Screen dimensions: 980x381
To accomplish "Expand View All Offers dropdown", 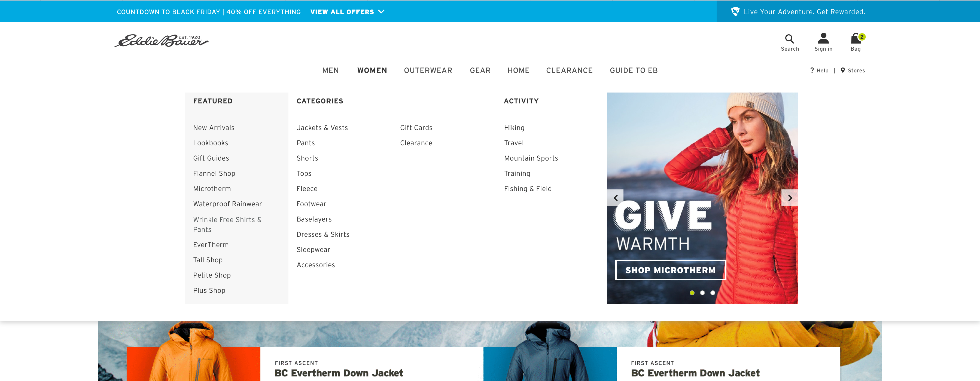I will click(x=347, y=12).
